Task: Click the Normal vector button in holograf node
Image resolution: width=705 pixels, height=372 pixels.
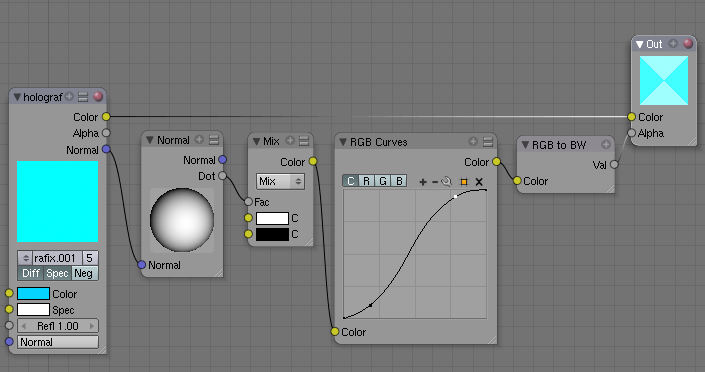Action: [x=58, y=342]
